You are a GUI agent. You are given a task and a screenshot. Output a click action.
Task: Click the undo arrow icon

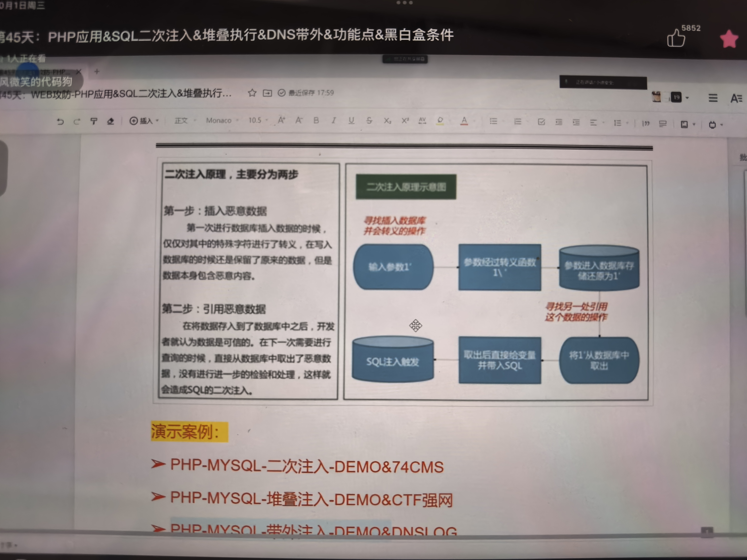[60, 122]
